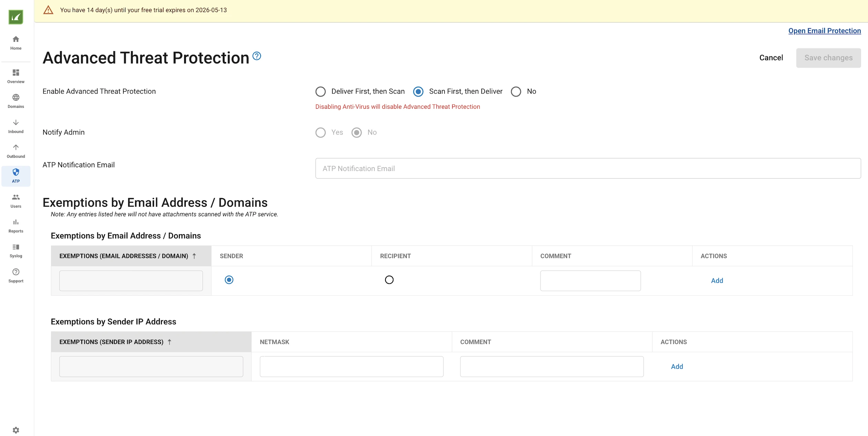
Task: Open Support from the sidebar
Action: 16,276
